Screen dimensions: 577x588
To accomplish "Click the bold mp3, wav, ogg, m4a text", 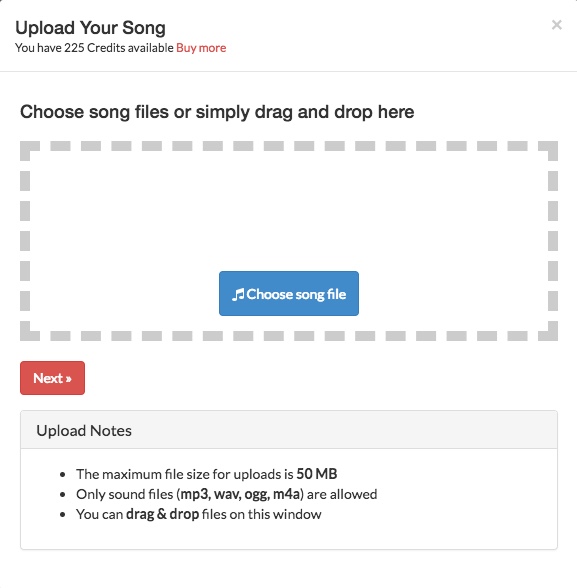I will pyautogui.click(x=240, y=494).
